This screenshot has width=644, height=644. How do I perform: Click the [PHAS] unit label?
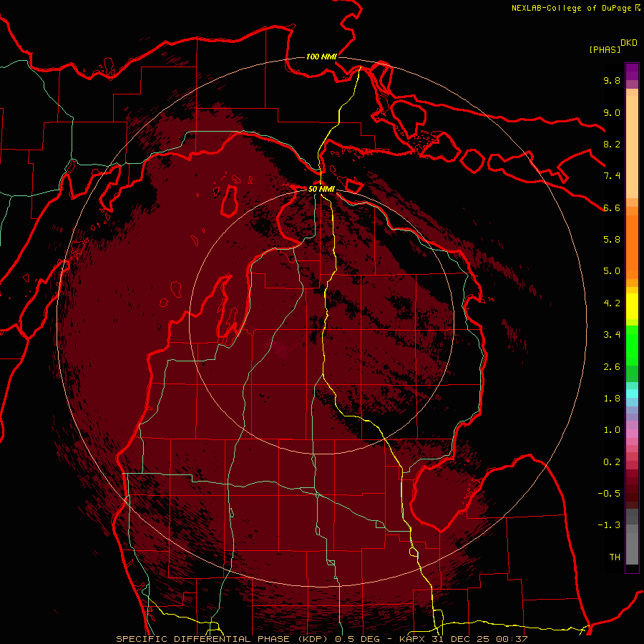tap(605, 49)
